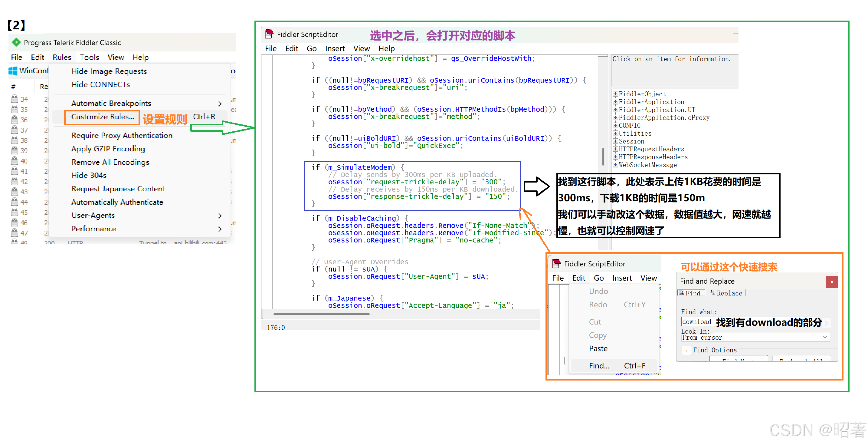Switch to the Replace tab in Find and Replace
The height and width of the screenshot is (445, 868).
point(726,293)
